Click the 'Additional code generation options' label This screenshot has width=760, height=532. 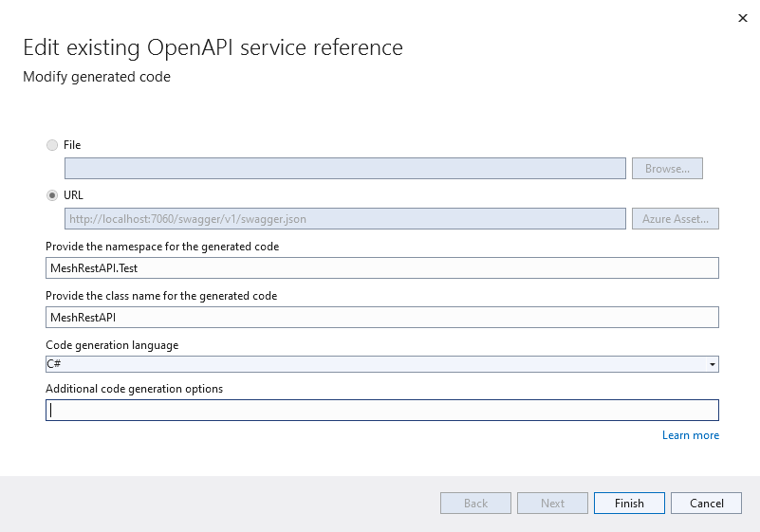[135, 389]
